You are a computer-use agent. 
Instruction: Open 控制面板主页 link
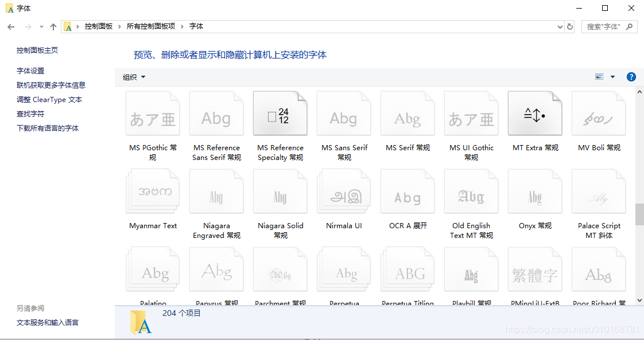(37, 50)
